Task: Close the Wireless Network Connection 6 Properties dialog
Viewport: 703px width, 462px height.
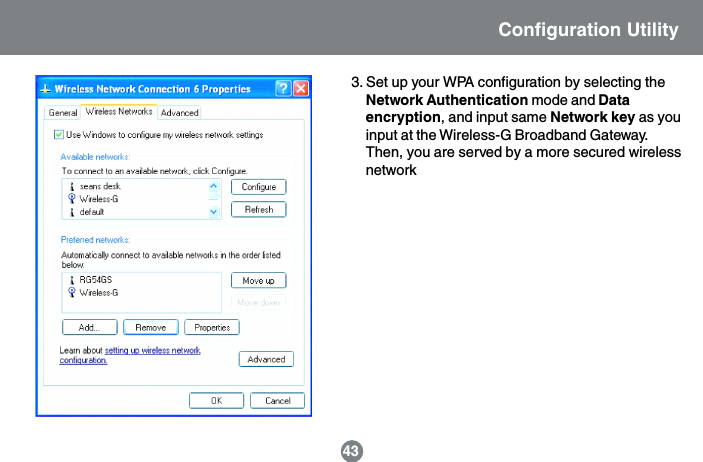Action: tap(301, 88)
